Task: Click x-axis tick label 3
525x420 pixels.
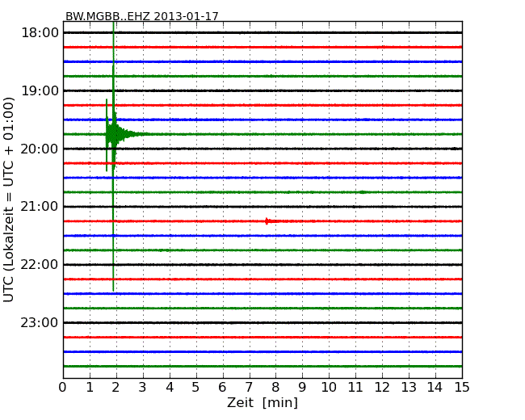Action: [x=143, y=388]
